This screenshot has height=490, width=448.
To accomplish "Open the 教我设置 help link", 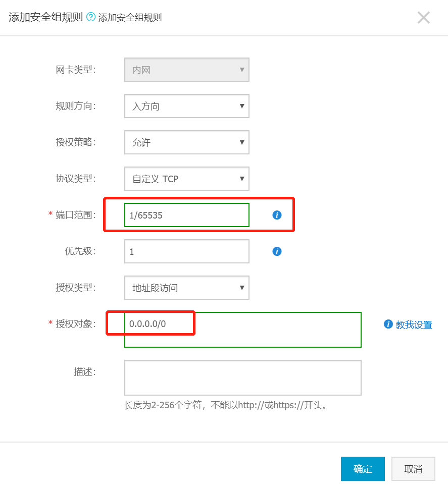I will (x=414, y=324).
